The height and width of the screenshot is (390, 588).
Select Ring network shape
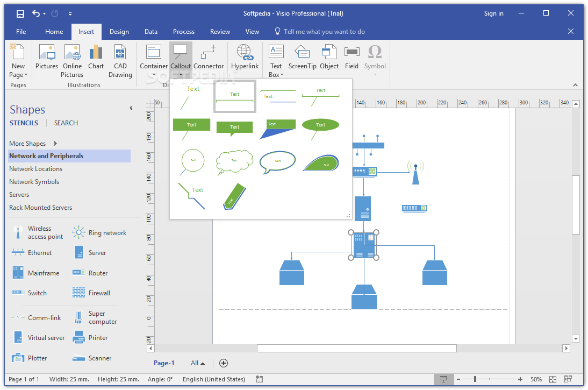(99, 233)
